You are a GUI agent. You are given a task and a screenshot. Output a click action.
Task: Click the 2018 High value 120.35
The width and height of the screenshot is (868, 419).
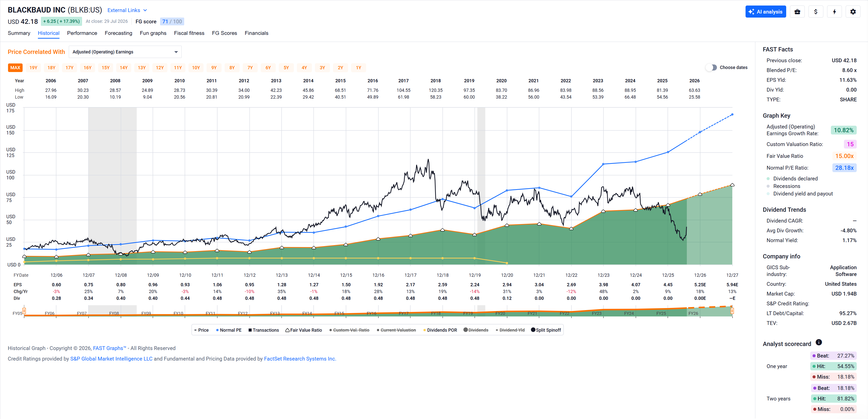click(436, 90)
